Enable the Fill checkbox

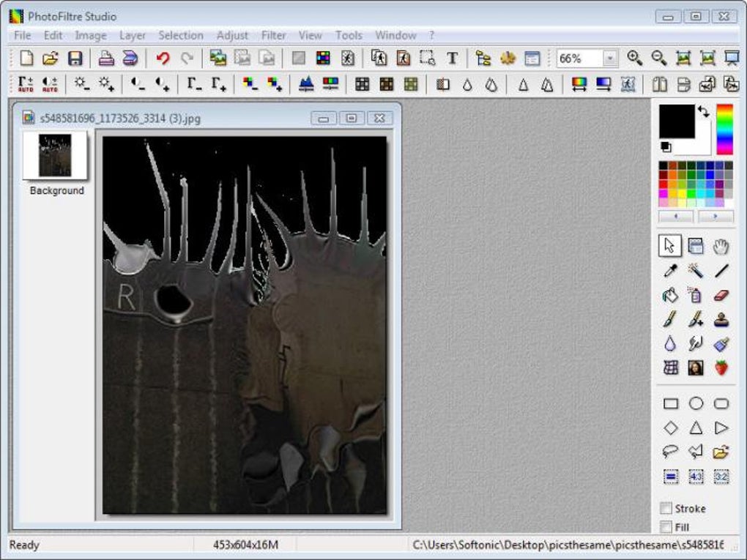(x=666, y=526)
